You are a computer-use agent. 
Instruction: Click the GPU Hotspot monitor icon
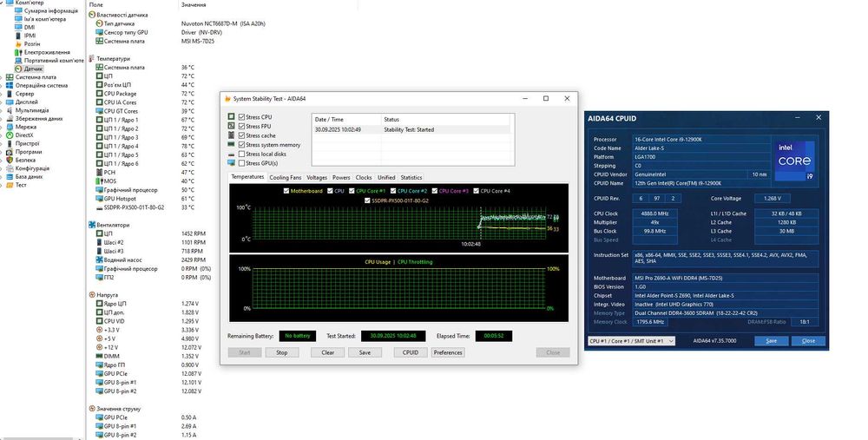pos(99,199)
